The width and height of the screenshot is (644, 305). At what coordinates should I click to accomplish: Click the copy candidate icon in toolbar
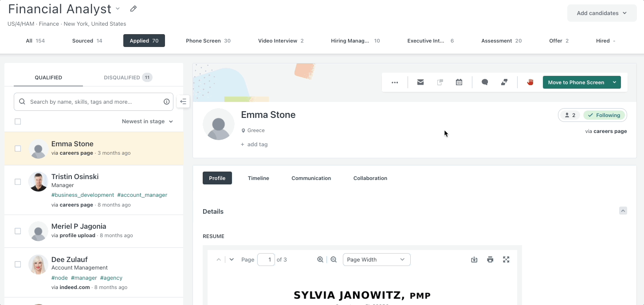tap(440, 82)
